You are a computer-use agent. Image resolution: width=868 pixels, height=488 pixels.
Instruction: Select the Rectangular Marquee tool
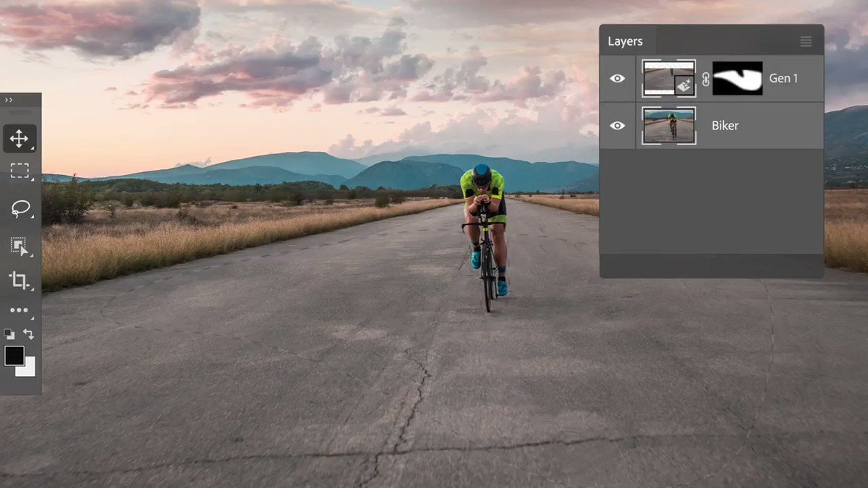[x=20, y=171]
